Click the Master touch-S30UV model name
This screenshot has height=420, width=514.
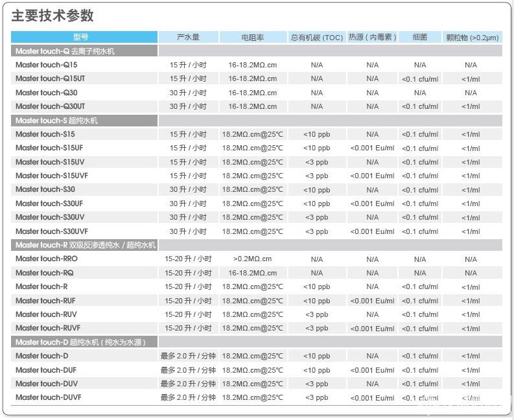[50, 217]
